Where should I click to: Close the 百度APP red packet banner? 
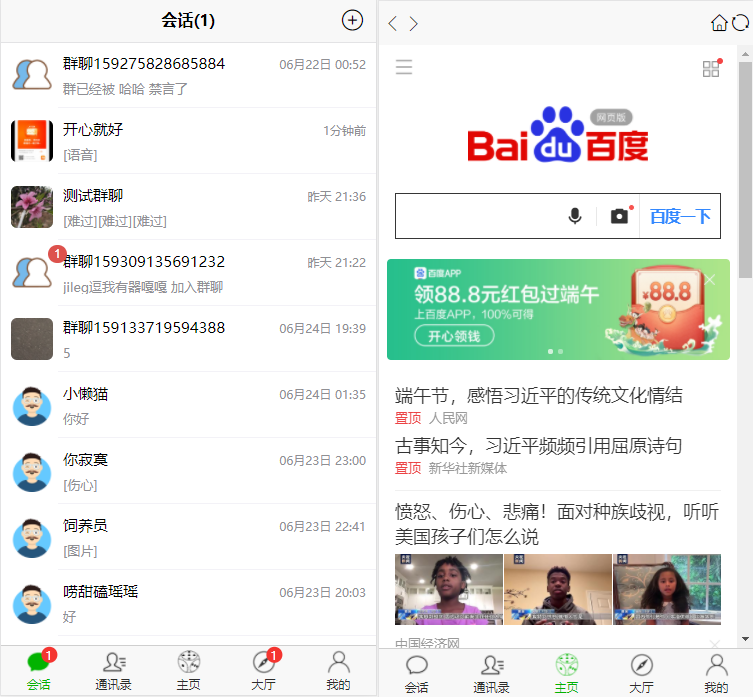(711, 280)
